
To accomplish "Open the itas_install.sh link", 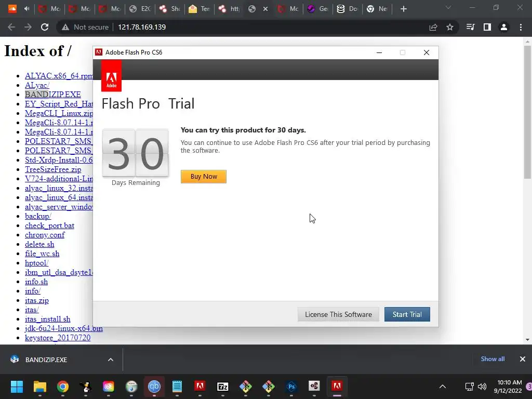I will (x=47, y=319).
